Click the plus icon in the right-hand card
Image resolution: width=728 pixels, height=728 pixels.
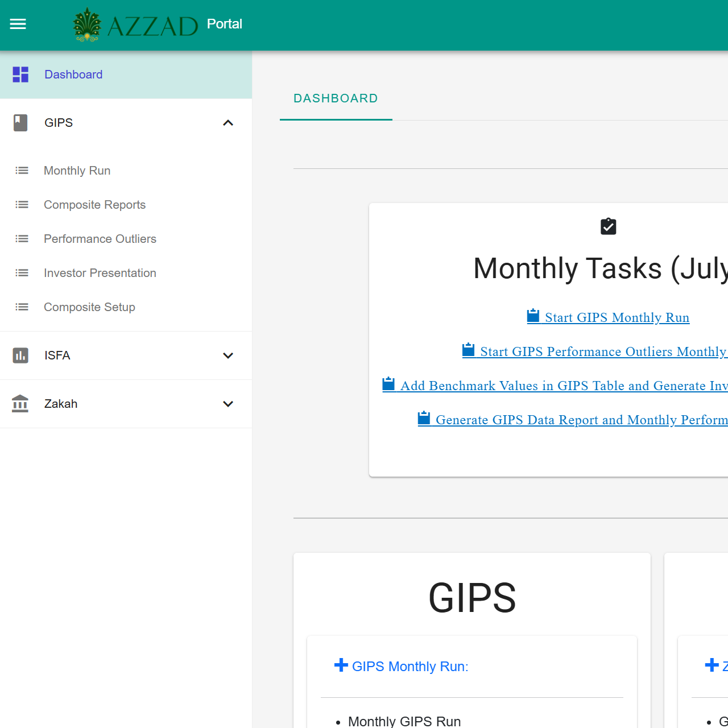712,665
